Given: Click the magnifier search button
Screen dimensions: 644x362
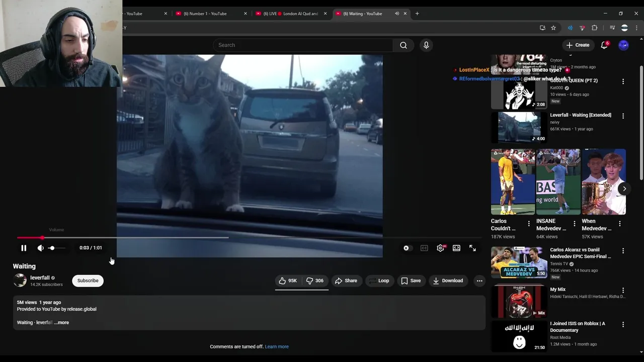Looking at the screenshot, I should coord(404,45).
